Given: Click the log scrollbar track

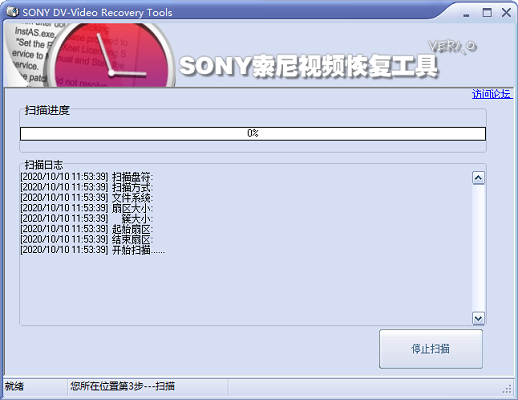Looking at the screenshot, I should pos(478,248).
